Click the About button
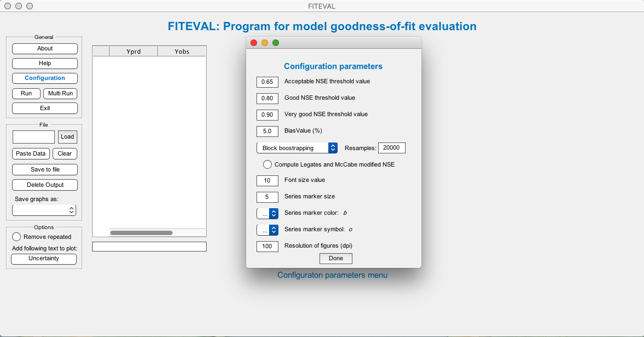 coord(45,48)
